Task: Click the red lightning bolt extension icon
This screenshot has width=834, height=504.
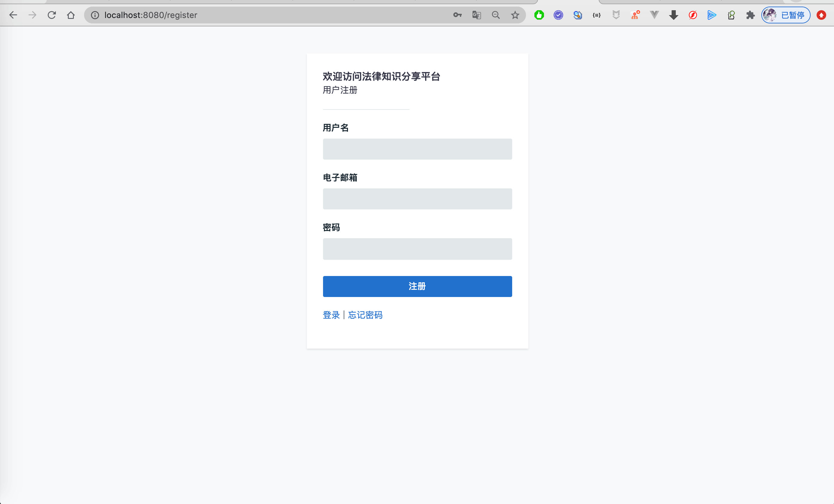Action: coord(693,15)
